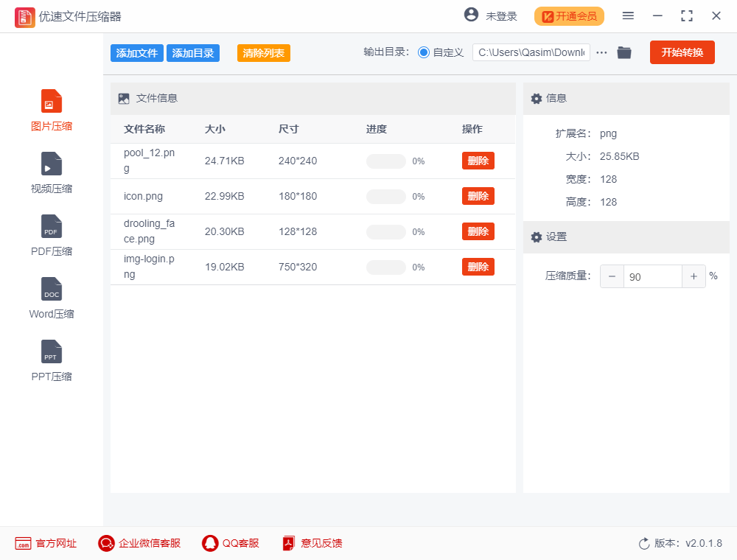The height and width of the screenshot is (560, 737).
Task: Open the folder browser for output directory
Action: coord(624,52)
